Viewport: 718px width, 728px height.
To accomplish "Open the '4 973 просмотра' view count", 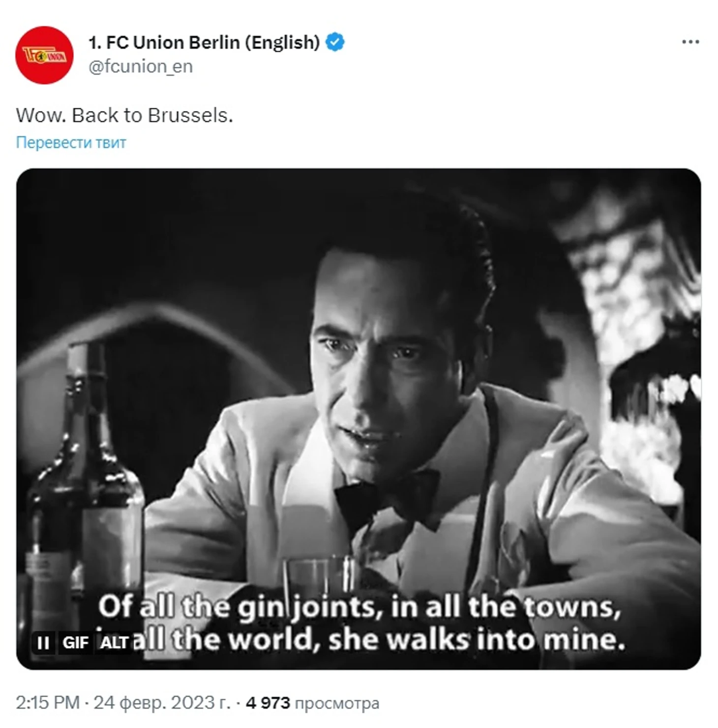I will click(x=312, y=702).
